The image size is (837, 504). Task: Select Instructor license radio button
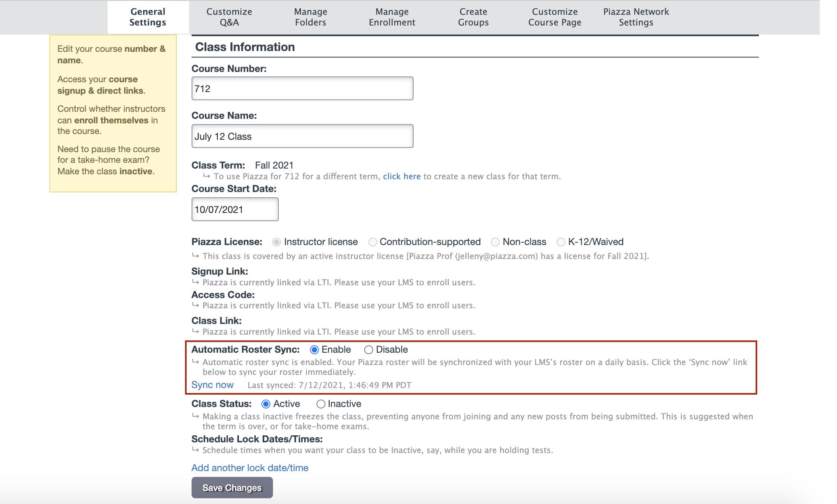click(x=277, y=242)
